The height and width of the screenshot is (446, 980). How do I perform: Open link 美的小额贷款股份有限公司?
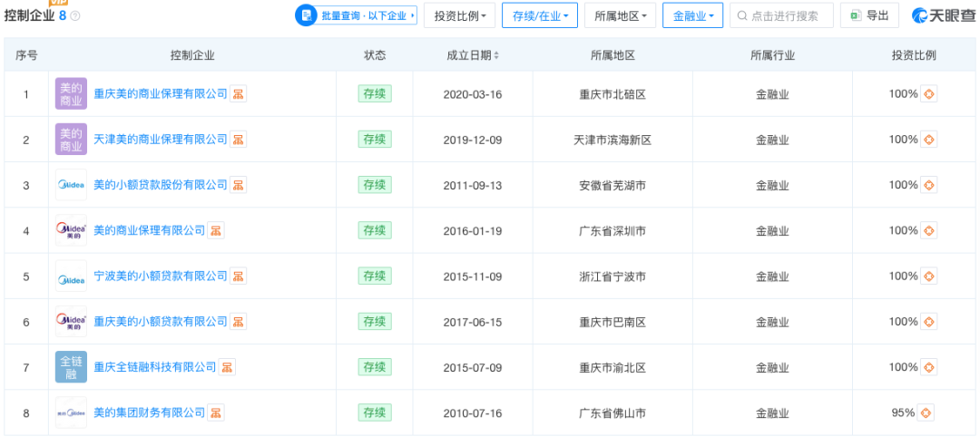pos(160,185)
